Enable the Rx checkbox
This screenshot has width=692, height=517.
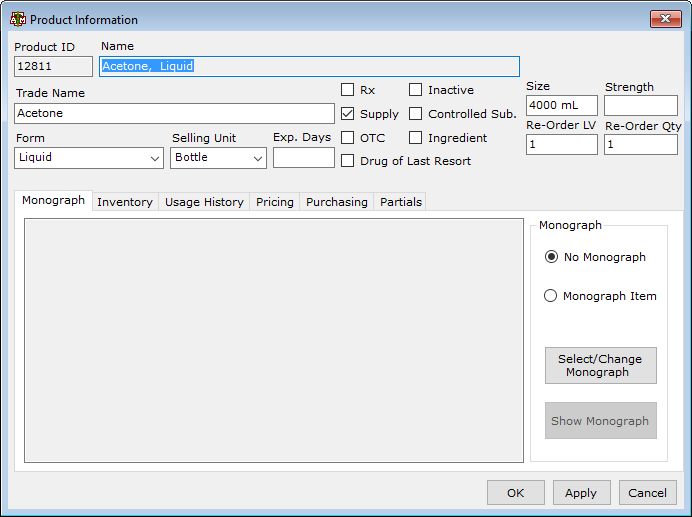click(x=347, y=90)
